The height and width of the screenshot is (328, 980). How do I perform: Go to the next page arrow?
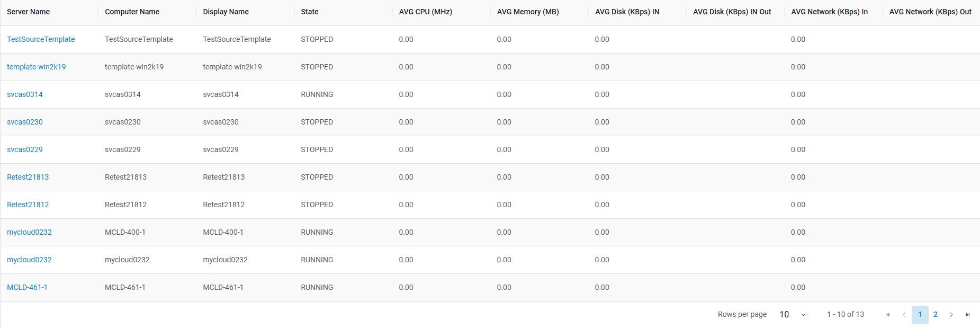click(x=951, y=315)
